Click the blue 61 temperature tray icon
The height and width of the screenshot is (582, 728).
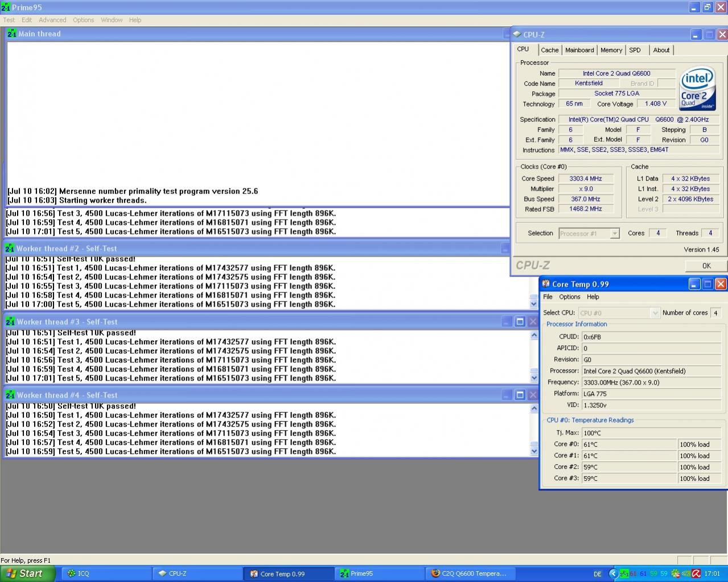643,573
